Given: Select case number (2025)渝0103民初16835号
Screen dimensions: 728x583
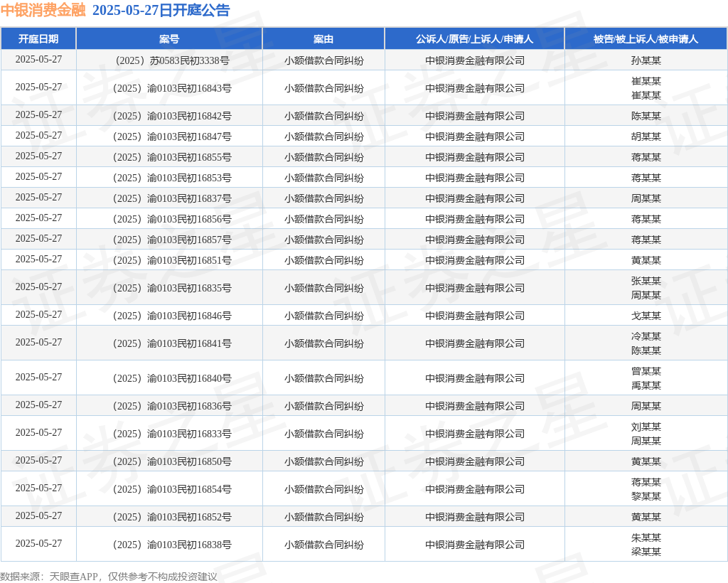Looking at the screenshot, I should coord(172,288).
